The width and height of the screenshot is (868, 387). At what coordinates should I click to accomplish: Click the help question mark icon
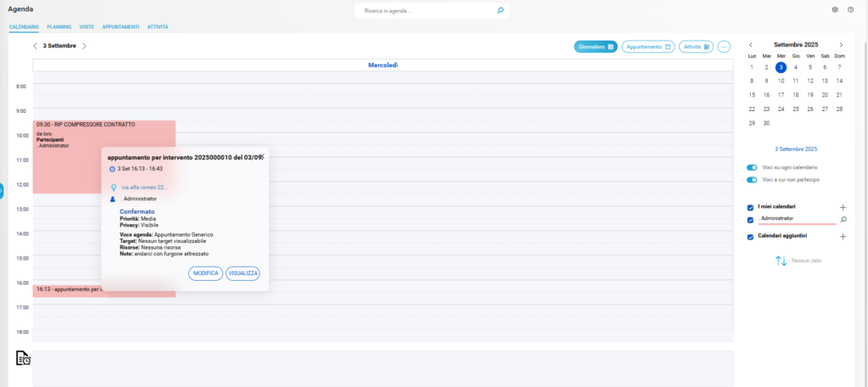[850, 10]
